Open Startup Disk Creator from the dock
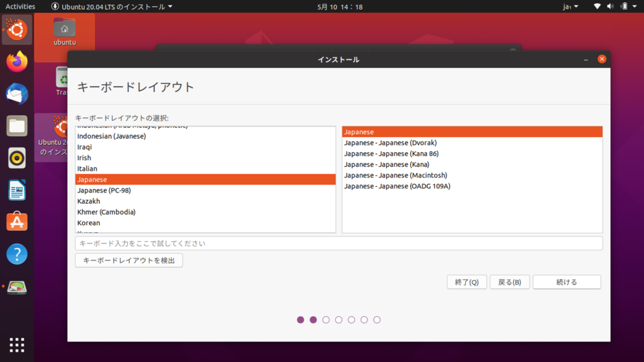 tap(17, 288)
